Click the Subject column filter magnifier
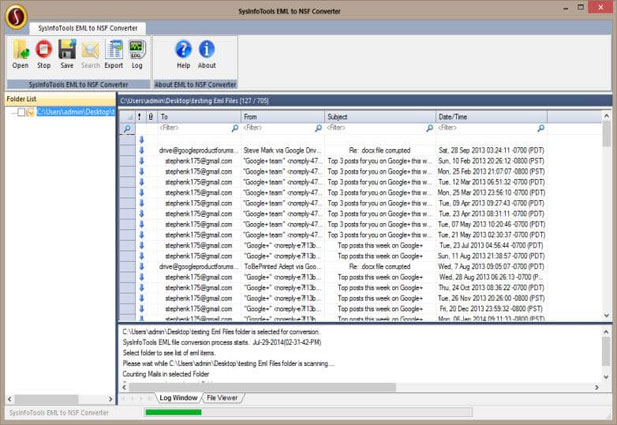This screenshot has height=425, width=617. (430, 128)
